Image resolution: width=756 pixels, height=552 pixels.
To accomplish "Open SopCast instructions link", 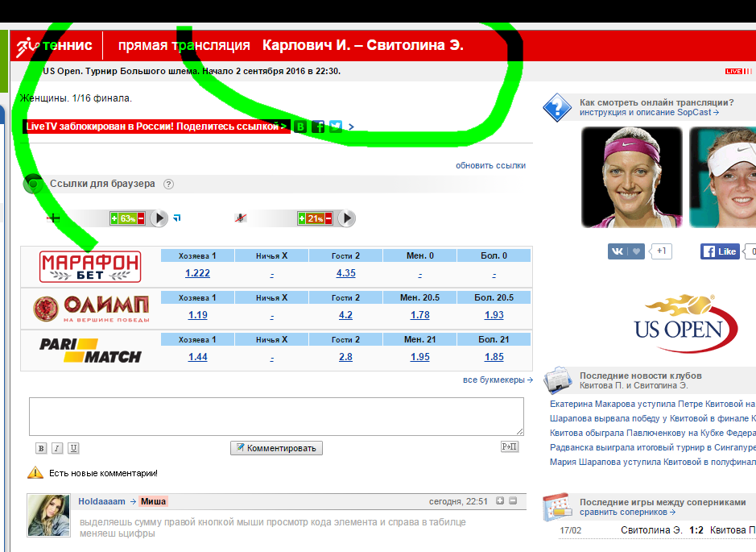I will (x=649, y=113).
